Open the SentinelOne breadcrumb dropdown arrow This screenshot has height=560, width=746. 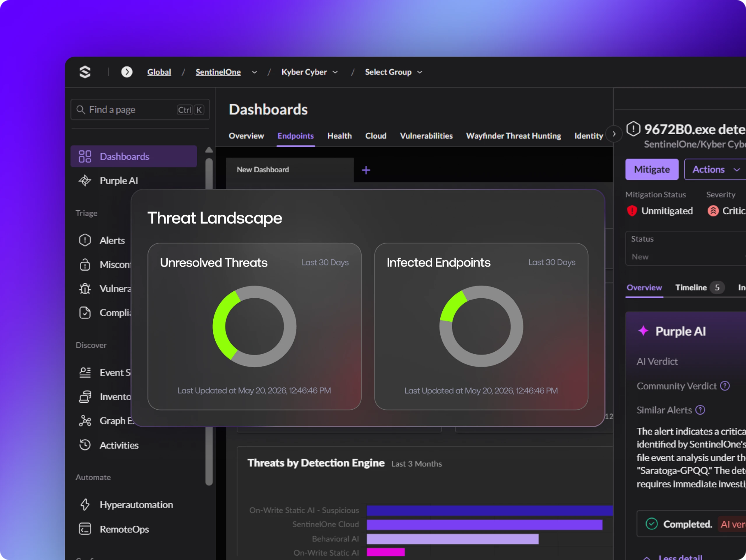[254, 72]
